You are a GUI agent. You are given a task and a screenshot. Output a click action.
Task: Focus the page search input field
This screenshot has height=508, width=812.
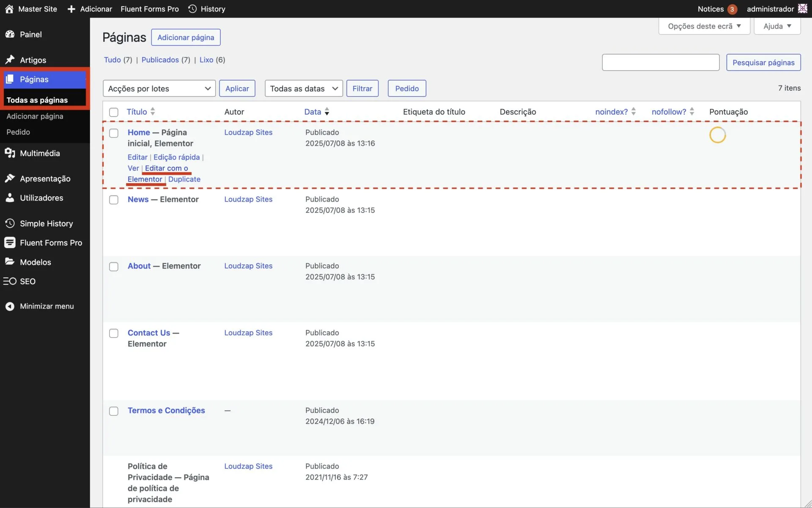click(661, 63)
